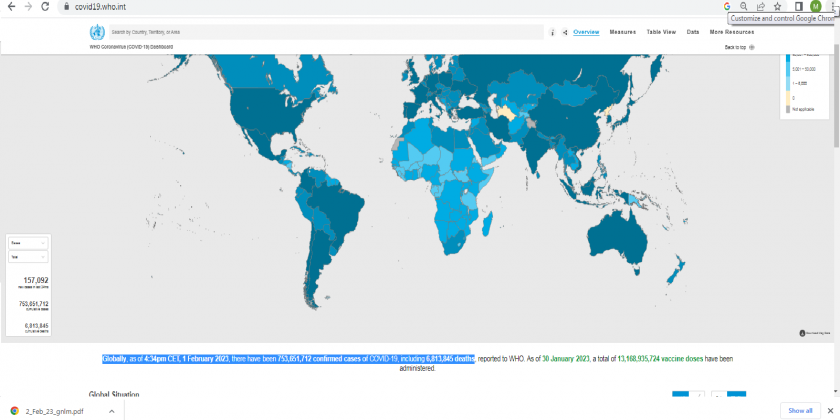Reload the page with the refresh button
The image size is (840, 420).
(46, 6)
